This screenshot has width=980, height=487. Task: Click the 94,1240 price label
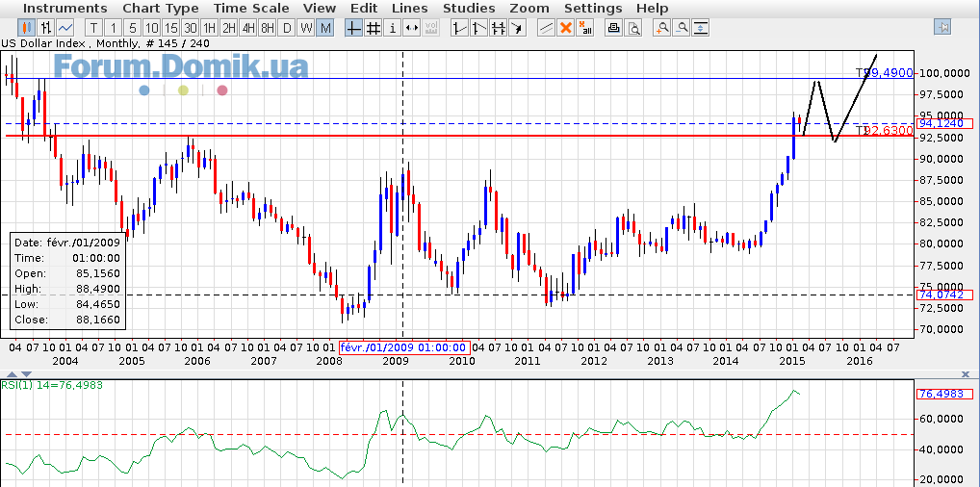944,123
